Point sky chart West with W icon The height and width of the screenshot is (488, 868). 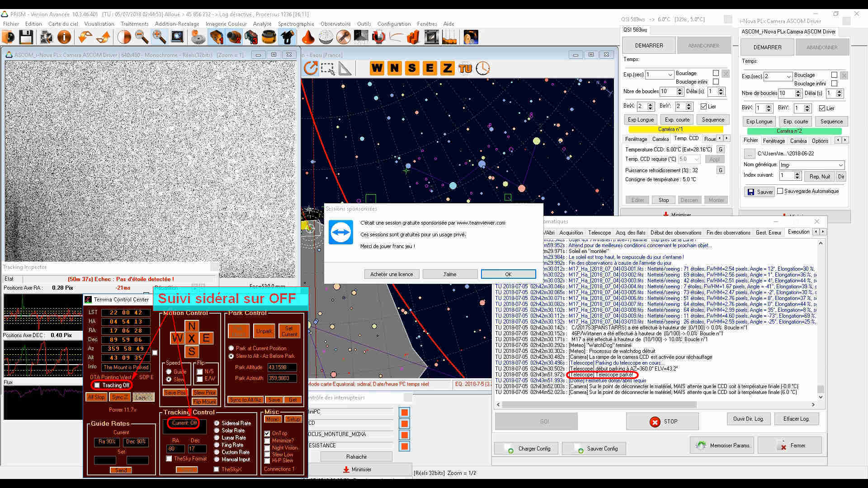pyautogui.click(x=377, y=68)
